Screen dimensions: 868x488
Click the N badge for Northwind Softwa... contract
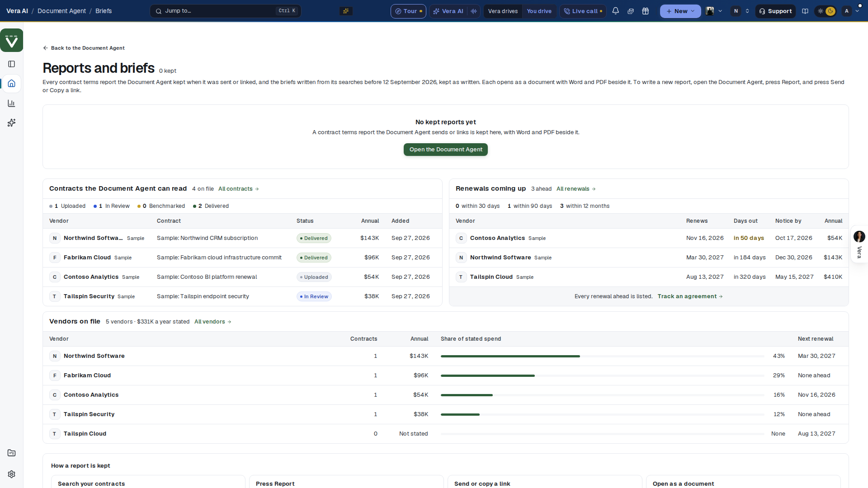(x=55, y=238)
